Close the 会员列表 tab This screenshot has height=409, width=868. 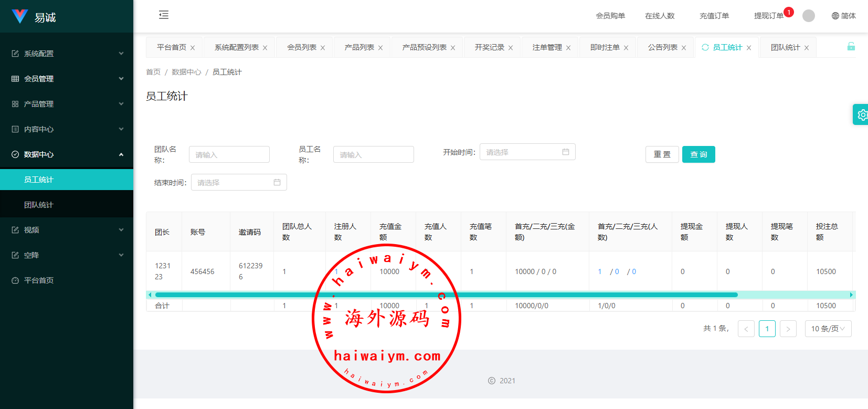[x=323, y=48]
